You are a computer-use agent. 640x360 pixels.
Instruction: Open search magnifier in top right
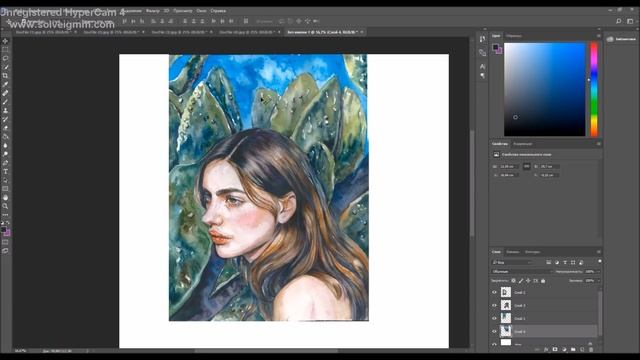coord(619,21)
